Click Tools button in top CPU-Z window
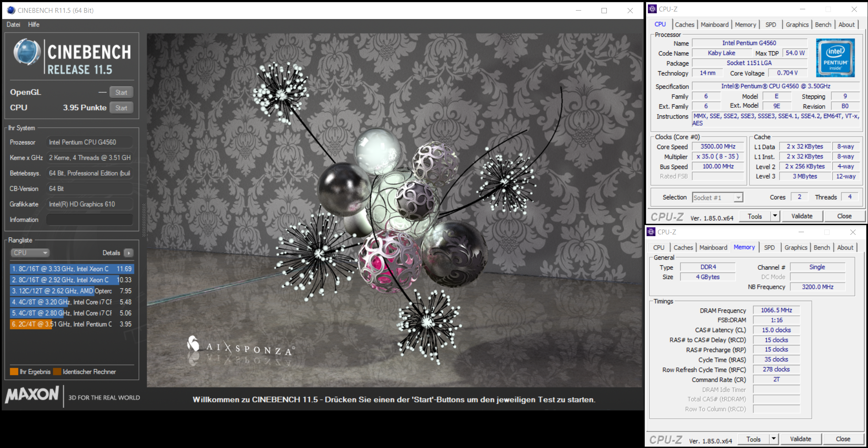868x448 pixels. [755, 216]
